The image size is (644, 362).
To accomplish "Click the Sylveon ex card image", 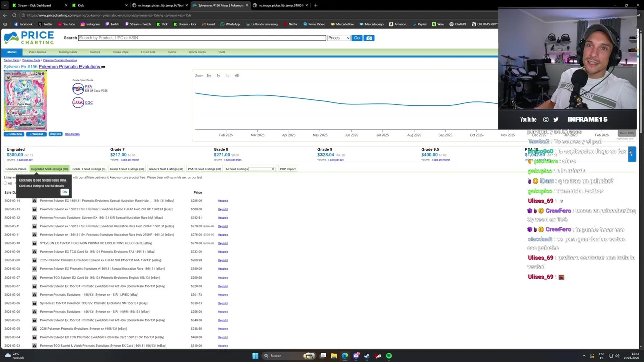I will pos(25,101).
